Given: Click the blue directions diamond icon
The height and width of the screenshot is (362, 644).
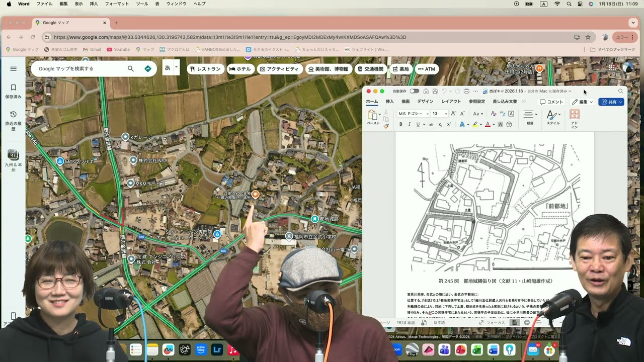Looking at the screenshot, I should 148,68.
